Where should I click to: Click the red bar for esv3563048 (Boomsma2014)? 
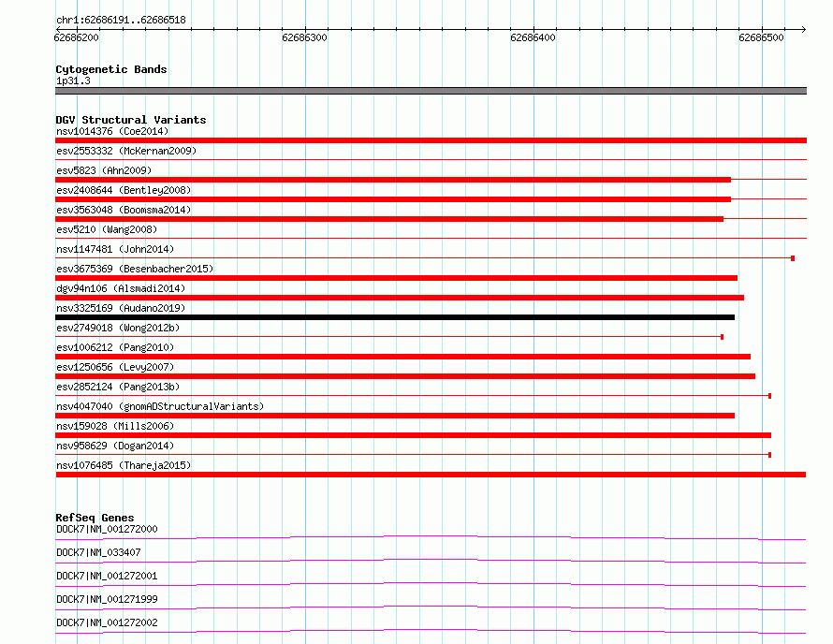(x=389, y=219)
